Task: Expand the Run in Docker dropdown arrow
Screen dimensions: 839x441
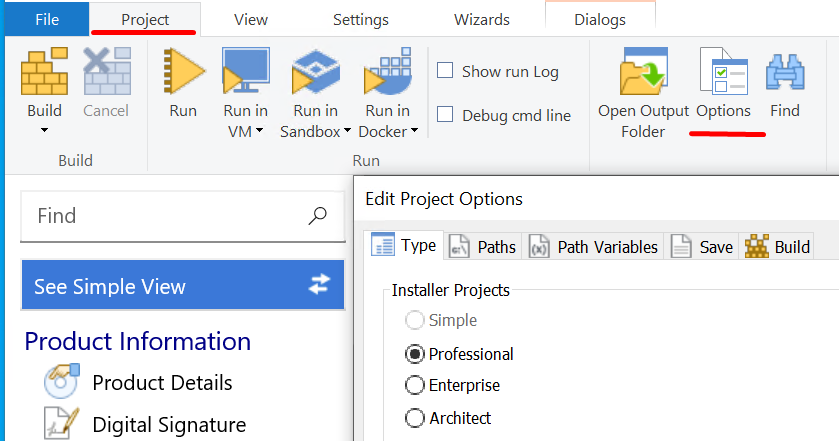Action: tap(414, 130)
